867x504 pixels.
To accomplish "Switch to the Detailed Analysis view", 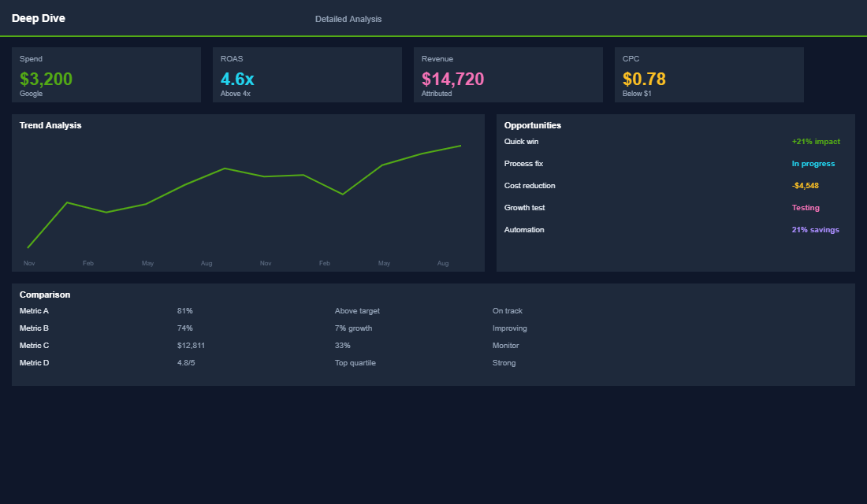I will (x=348, y=18).
